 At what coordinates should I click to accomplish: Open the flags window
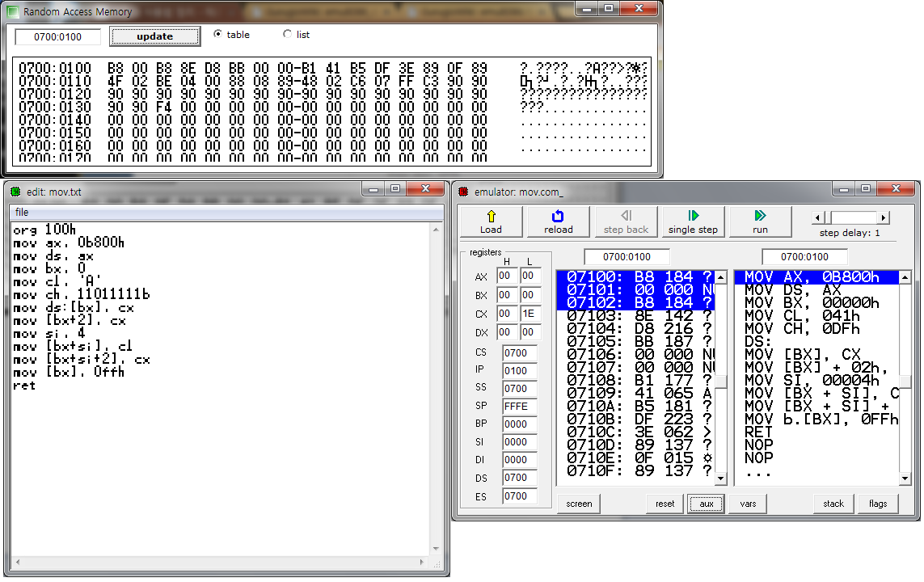pyautogui.click(x=878, y=504)
